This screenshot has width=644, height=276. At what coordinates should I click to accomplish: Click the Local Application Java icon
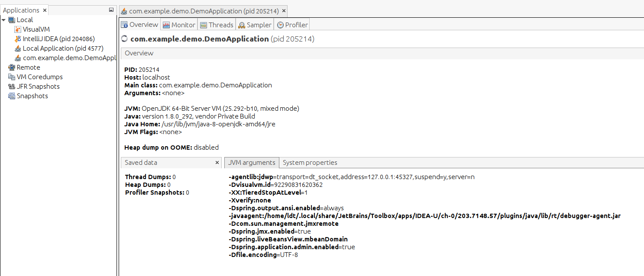(x=18, y=48)
